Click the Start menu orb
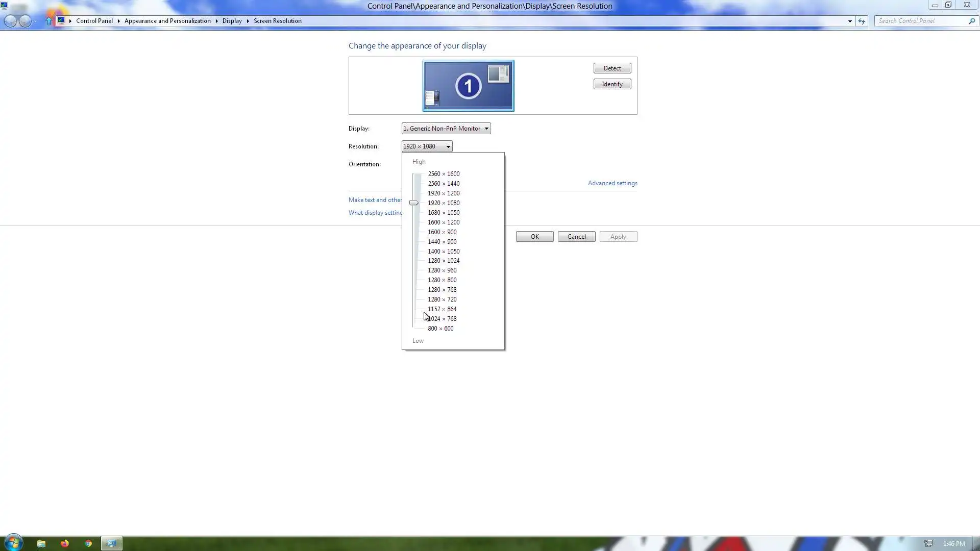 tap(13, 543)
